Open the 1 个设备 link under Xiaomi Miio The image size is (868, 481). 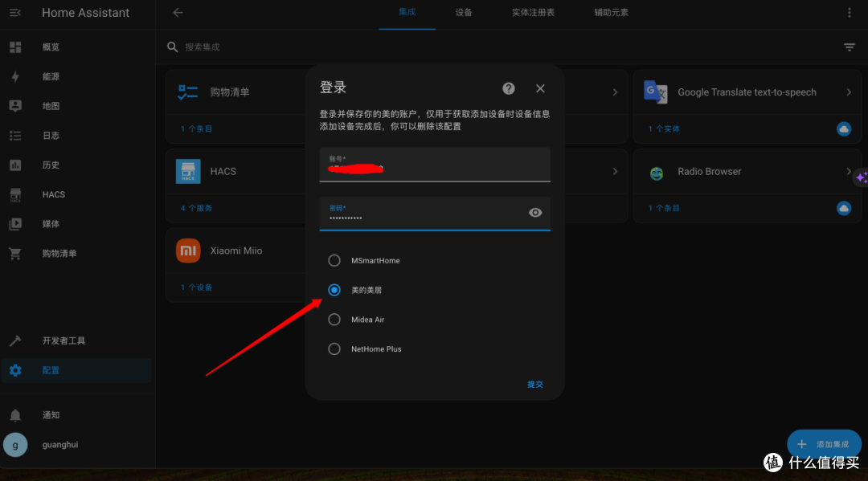[197, 287]
